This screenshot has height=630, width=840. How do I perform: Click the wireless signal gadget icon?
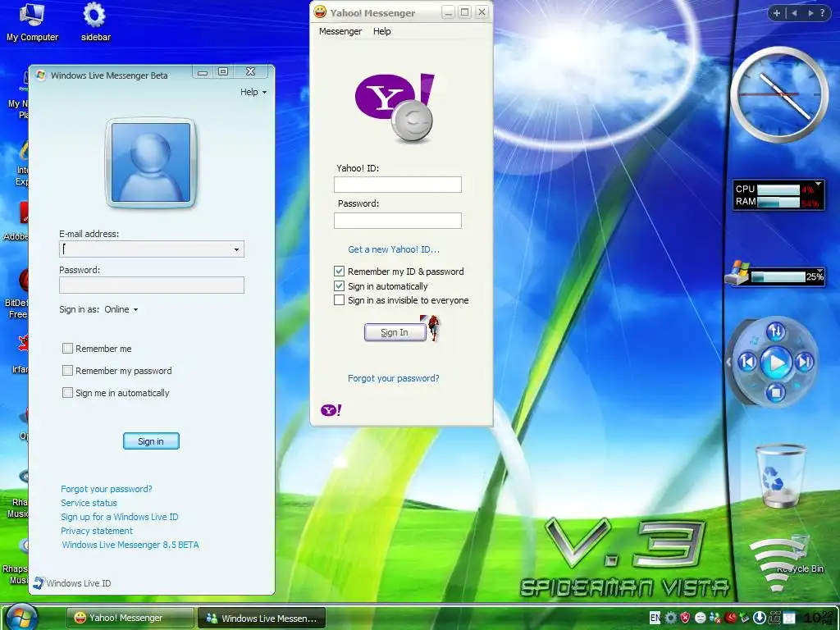[776, 564]
